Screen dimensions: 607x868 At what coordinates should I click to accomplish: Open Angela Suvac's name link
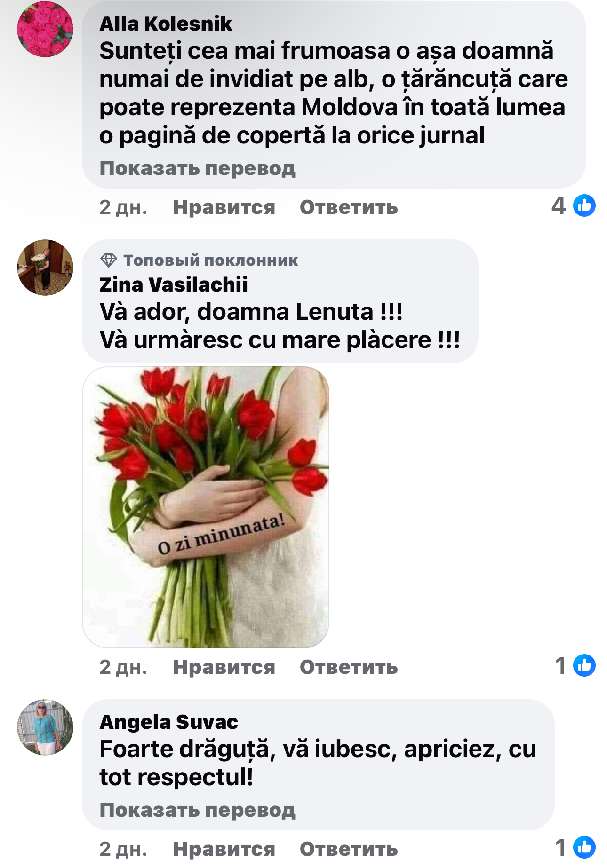point(169,722)
